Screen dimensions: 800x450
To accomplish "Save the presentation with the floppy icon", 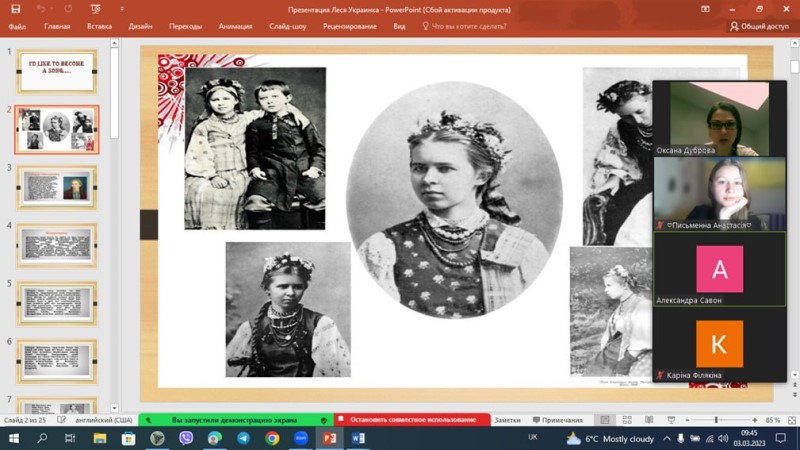I will 16,9.
